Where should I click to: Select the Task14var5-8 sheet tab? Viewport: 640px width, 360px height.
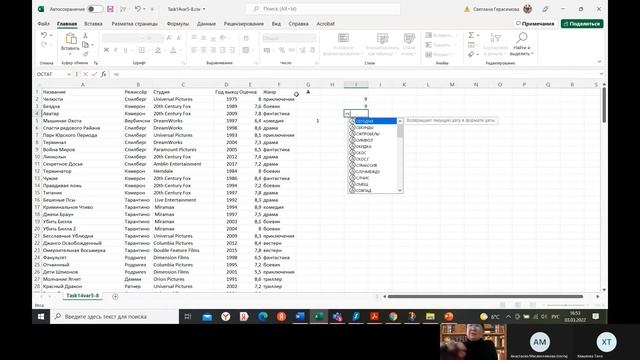coord(82,296)
